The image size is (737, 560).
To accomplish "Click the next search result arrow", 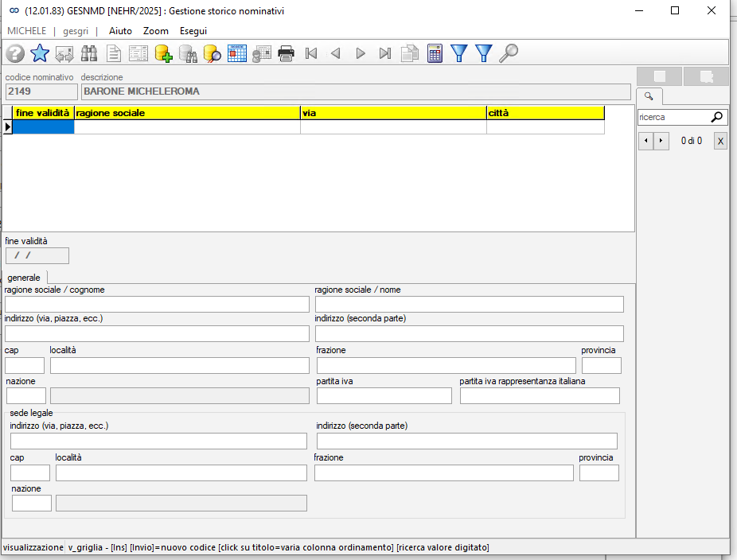I will coord(661,141).
